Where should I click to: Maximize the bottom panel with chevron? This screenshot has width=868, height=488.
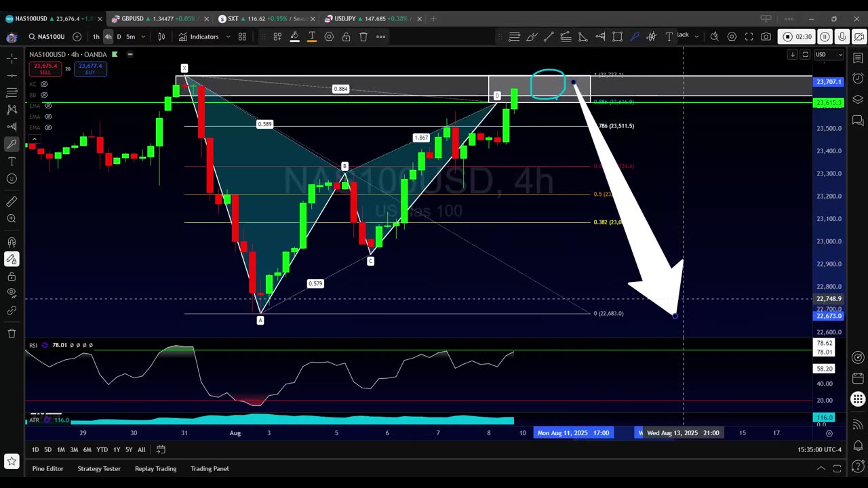(821, 468)
